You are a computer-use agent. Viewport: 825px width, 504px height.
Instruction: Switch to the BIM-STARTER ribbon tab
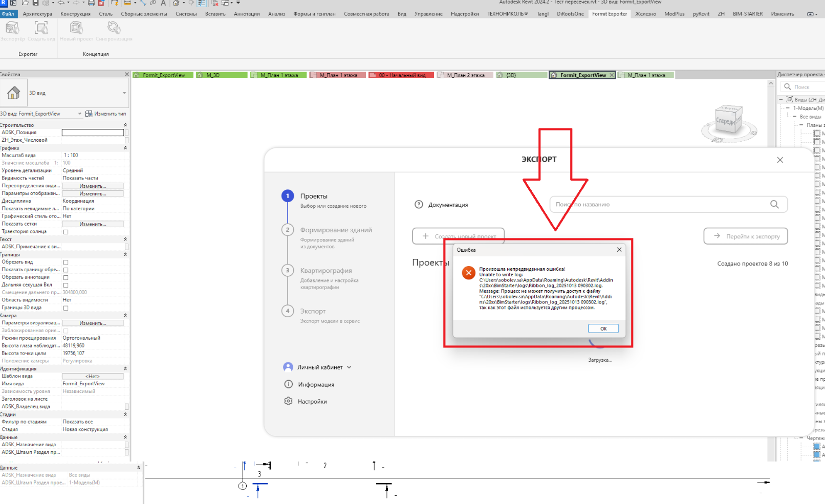pos(747,14)
